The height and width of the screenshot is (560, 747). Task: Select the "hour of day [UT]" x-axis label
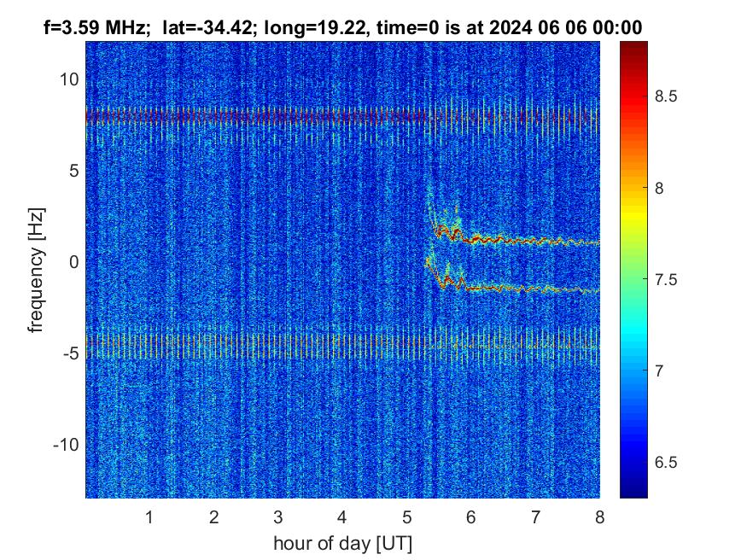342,543
